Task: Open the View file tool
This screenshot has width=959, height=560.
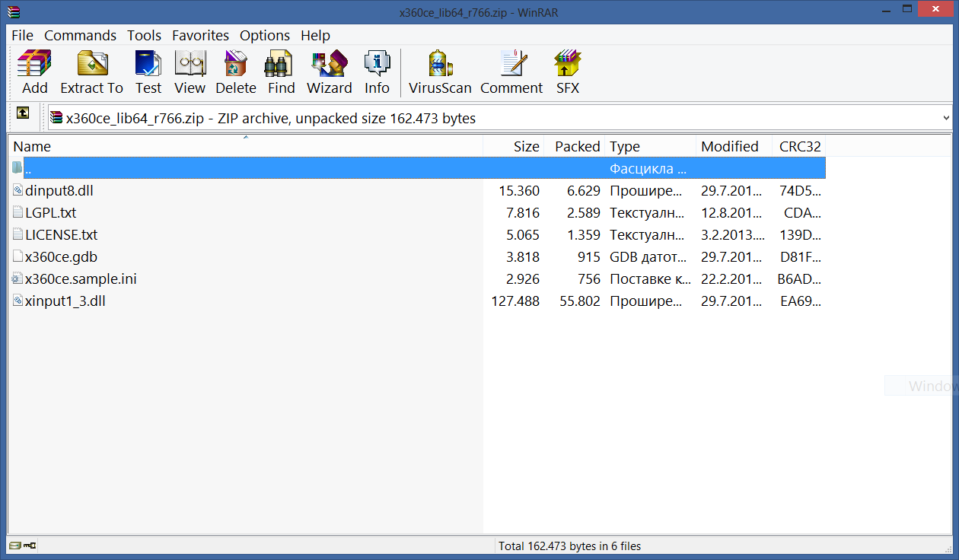Action: (190, 73)
